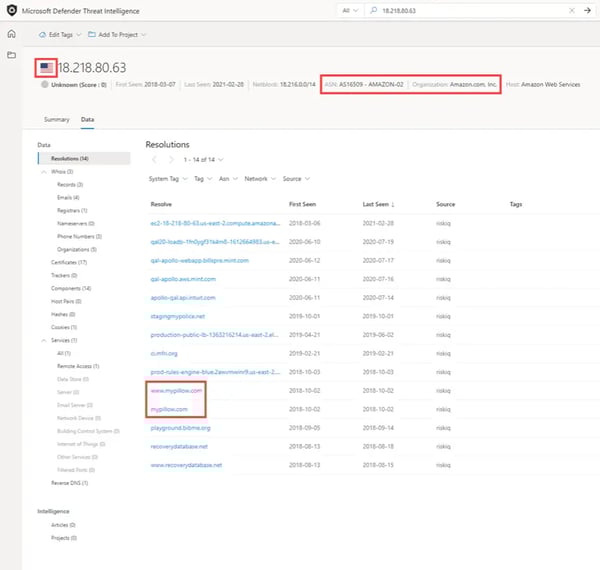Open the Home icon in left sidebar
The image size is (600, 570).
tap(11, 34)
